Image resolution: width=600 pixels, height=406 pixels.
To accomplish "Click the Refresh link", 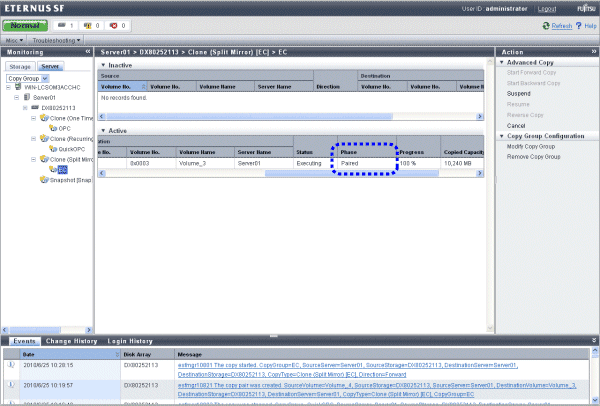I will 562,26.
